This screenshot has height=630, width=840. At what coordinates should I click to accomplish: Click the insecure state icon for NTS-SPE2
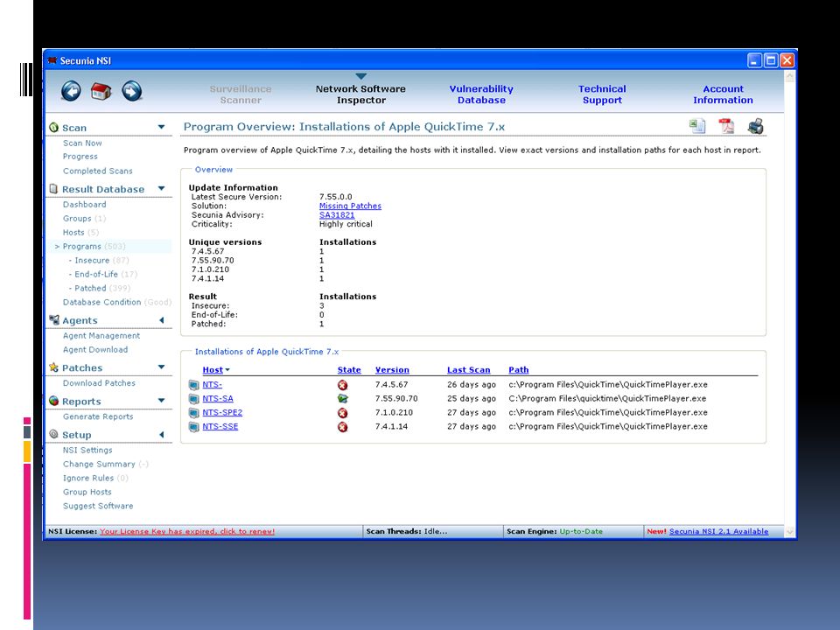click(343, 413)
